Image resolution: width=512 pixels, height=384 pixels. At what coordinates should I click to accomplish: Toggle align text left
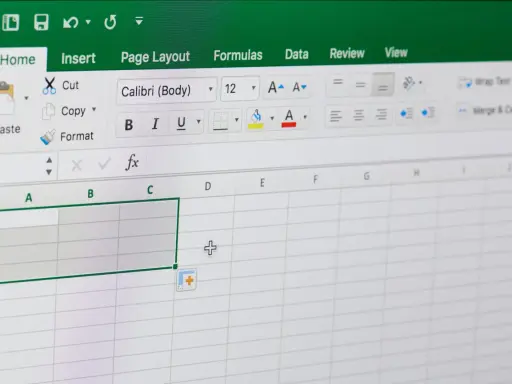click(x=336, y=116)
